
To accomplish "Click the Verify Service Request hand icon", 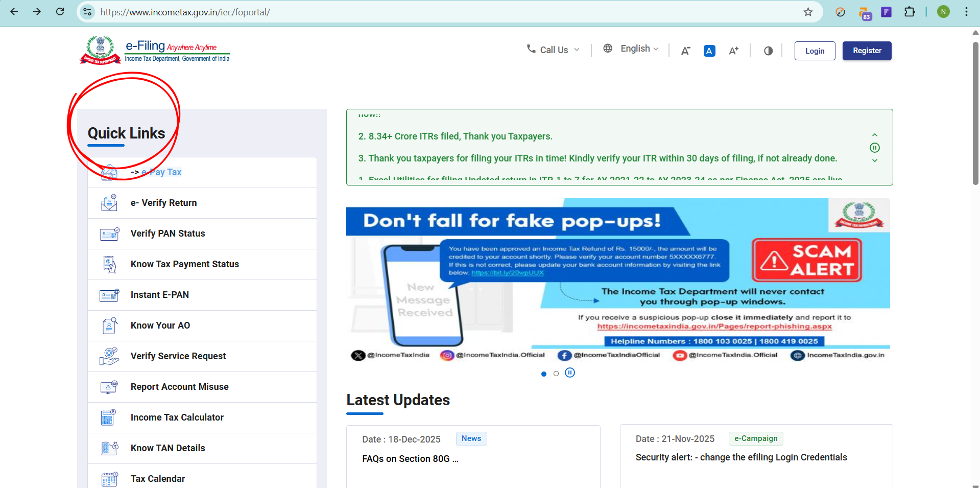I will click(109, 356).
